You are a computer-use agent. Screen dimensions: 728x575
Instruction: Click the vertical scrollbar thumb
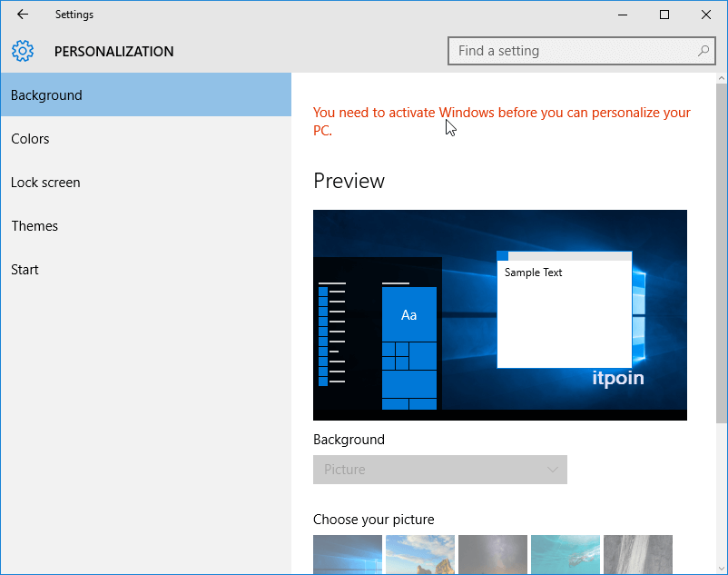click(x=721, y=254)
